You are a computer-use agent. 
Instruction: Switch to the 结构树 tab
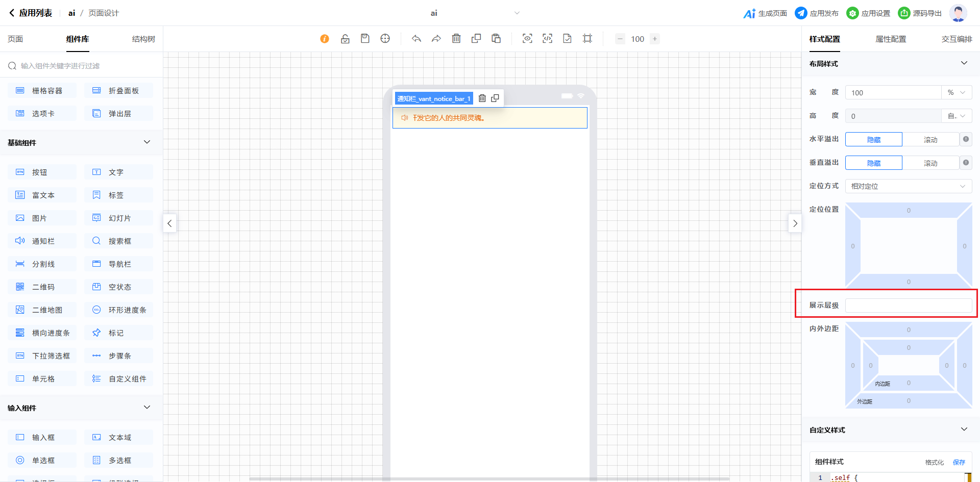click(143, 39)
